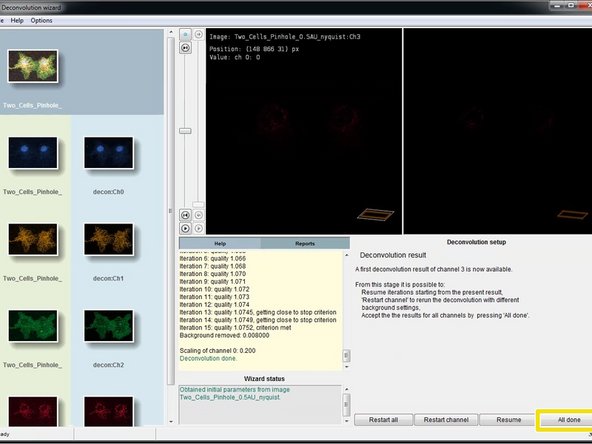Click the Wizard status scroll-up arrow
The image size is (592, 444).
pyautogui.click(x=347, y=389)
